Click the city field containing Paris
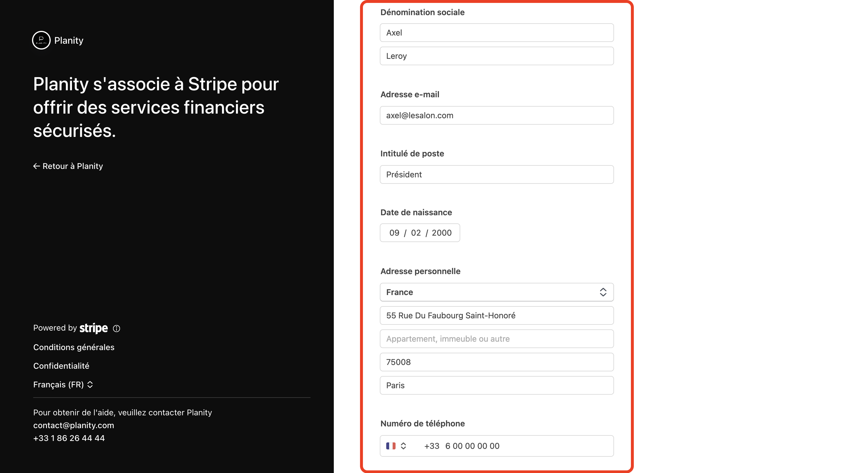This screenshot has height=473, width=868. [x=497, y=385]
